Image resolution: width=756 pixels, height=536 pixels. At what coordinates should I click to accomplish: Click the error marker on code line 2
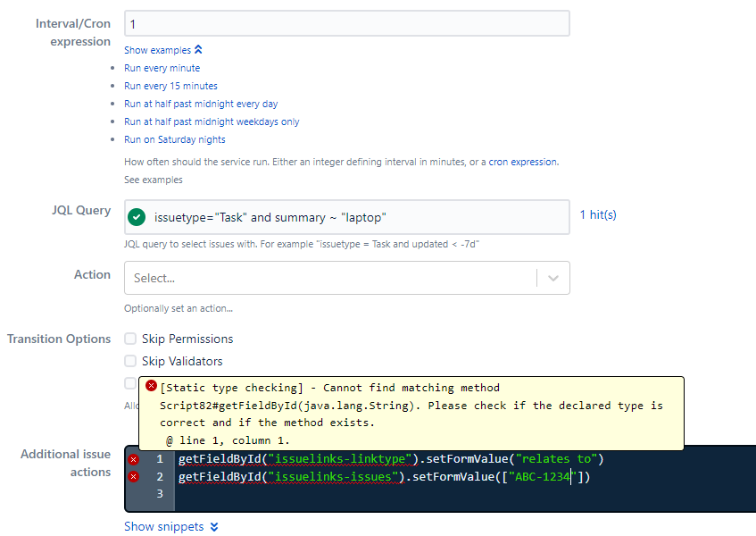point(134,477)
